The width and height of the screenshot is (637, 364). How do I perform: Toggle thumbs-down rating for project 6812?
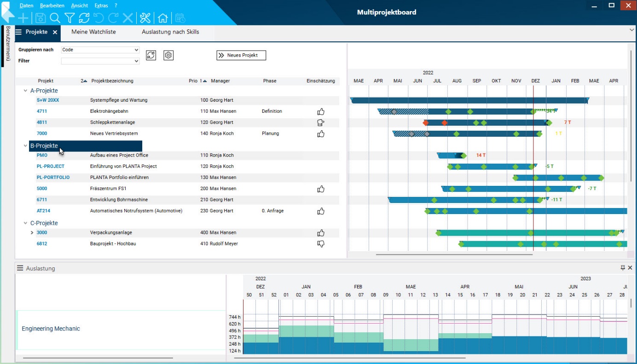[x=320, y=243]
